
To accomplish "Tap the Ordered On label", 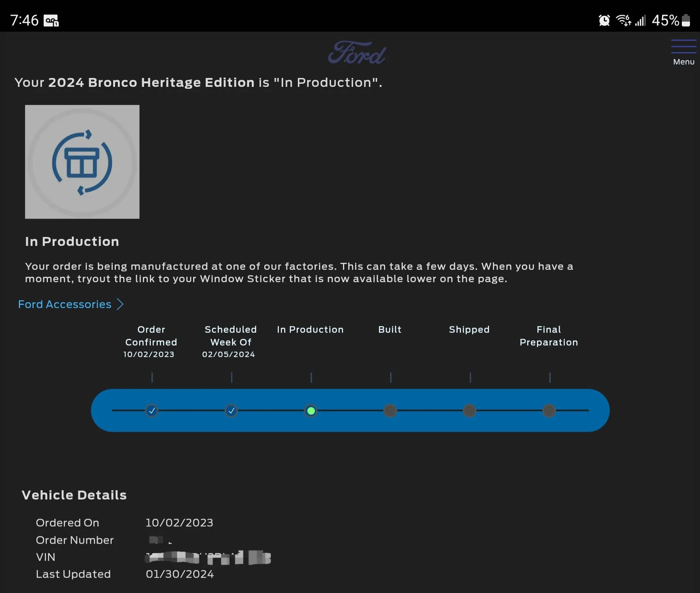I will coord(68,523).
